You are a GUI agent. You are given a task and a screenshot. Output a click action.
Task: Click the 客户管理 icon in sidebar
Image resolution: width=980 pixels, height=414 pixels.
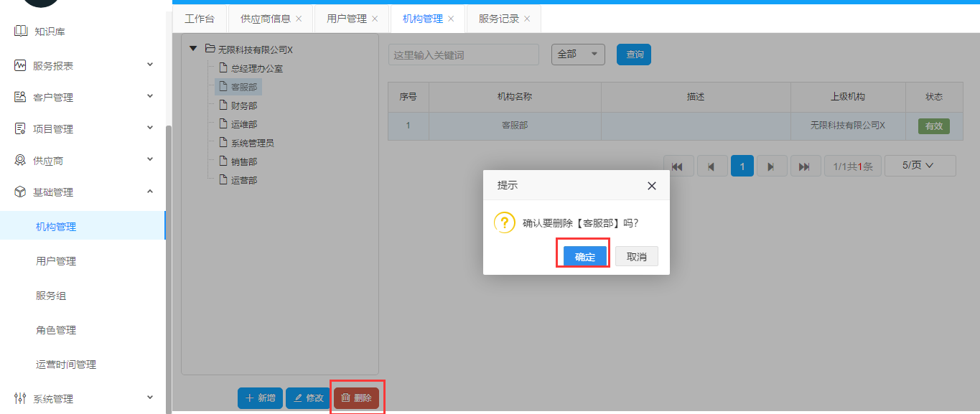pyautogui.click(x=20, y=97)
